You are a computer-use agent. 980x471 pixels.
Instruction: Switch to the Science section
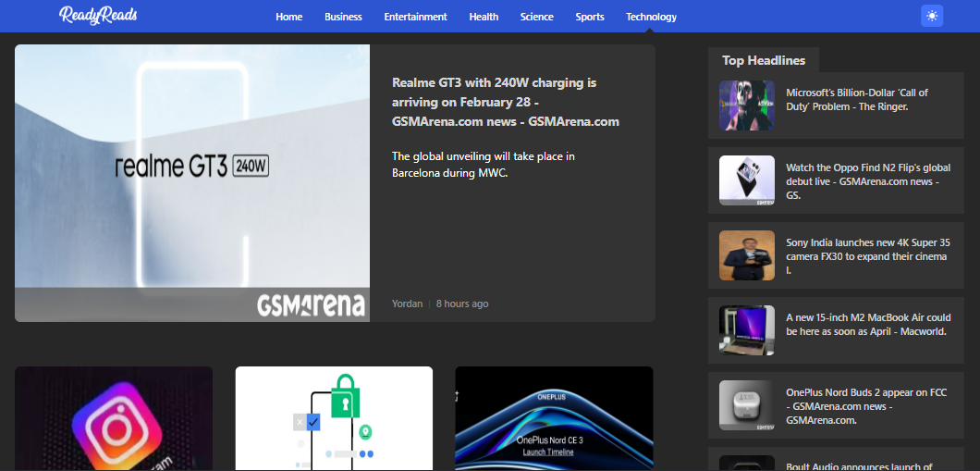[537, 17]
